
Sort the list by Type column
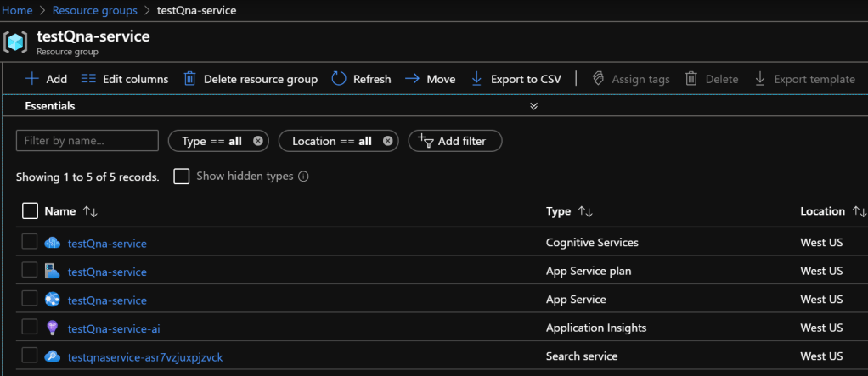click(585, 211)
